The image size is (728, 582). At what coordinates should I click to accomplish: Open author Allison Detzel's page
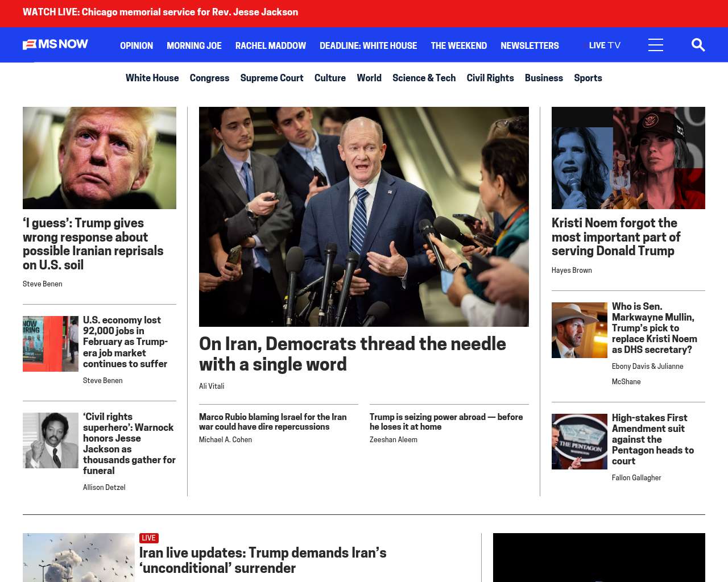pos(104,488)
